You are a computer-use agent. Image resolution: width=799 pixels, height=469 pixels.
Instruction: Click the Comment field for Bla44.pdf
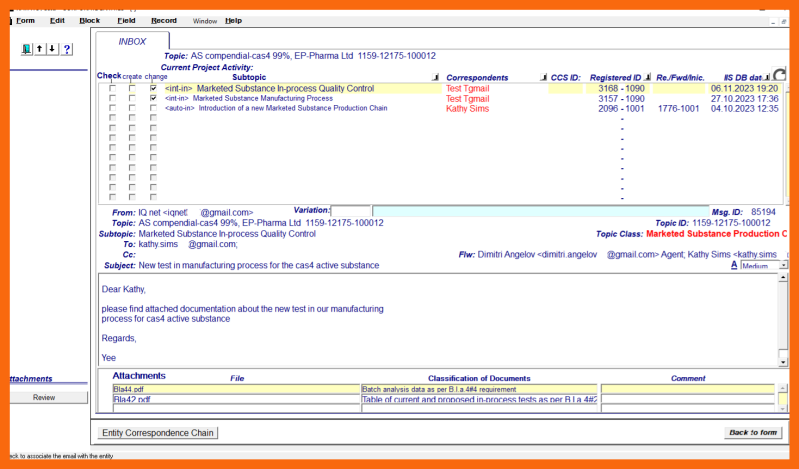click(687, 388)
